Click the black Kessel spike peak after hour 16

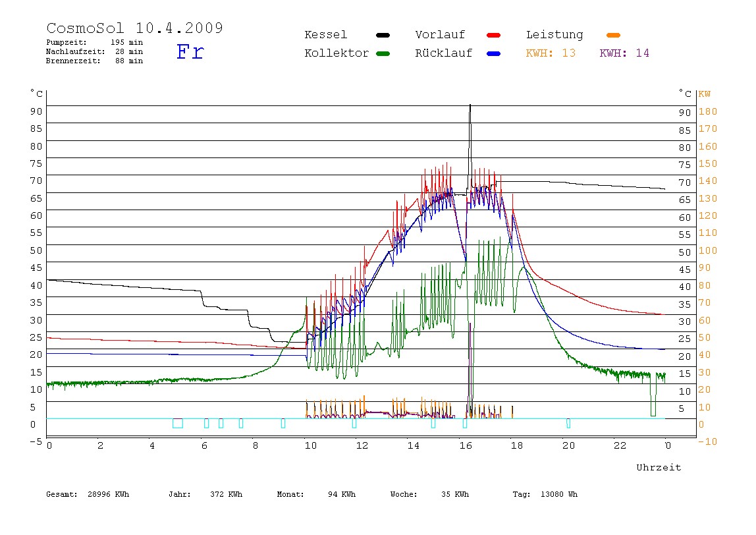pos(470,105)
